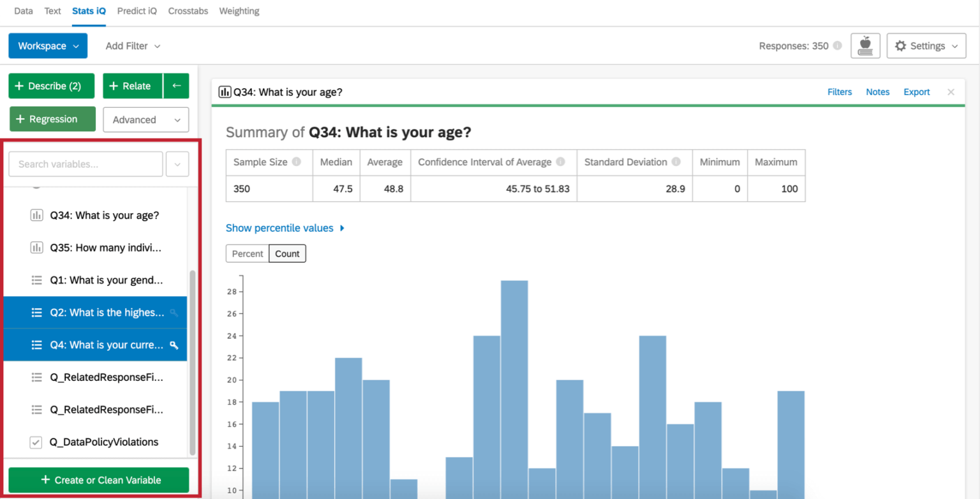Open the Workspace dropdown
This screenshot has height=499, width=980.
click(48, 45)
